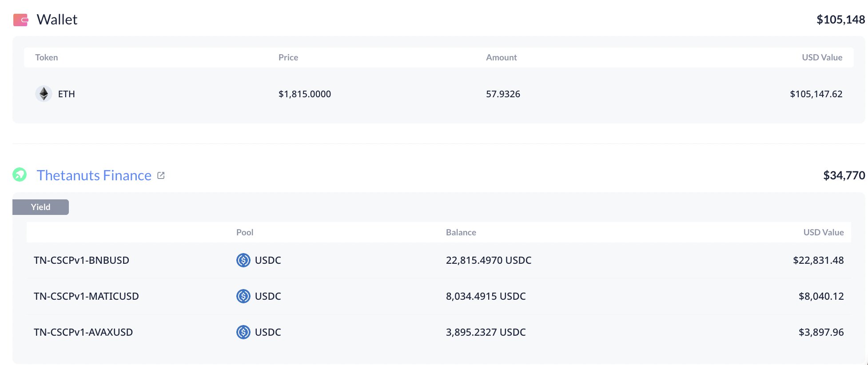This screenshot has height=365, width=868.
Task: Click the USDC pool label in AVAXUSD row
Action: coord(268,332)
